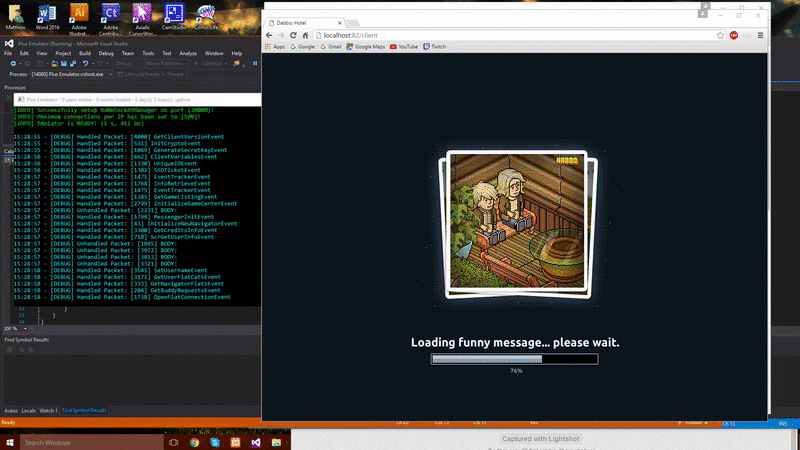Viewport: 800px width, 450px height.
Task: Open the Gmail bookmark
Action: tap(331, 47)
